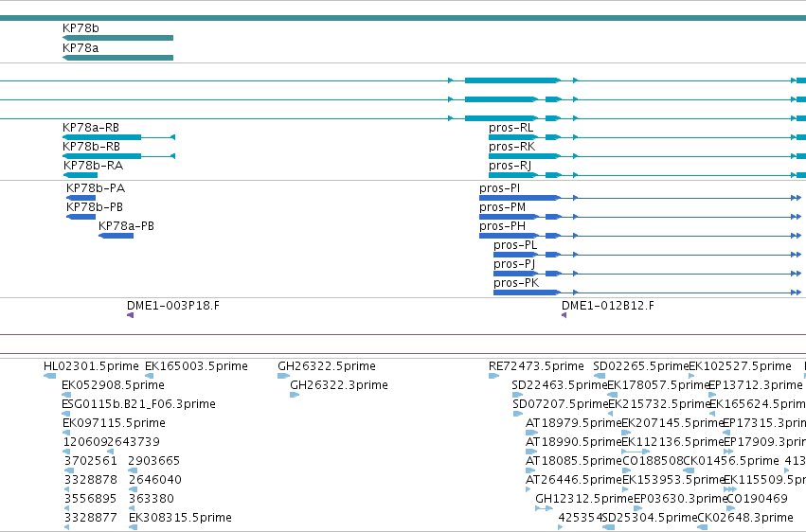Click the KP78a-RB transcript feature
Viewport: 806px width, 532px height.
pyautogui.click(x=118, y=137)
